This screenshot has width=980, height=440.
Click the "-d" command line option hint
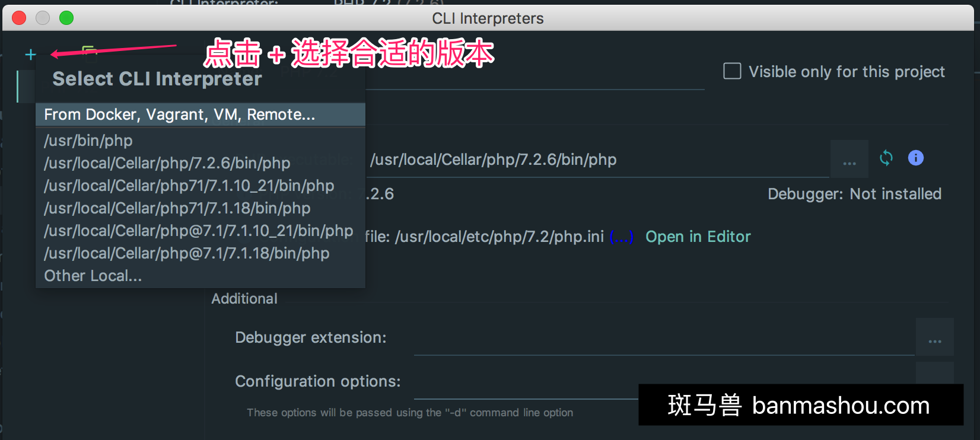pos(410,413)
